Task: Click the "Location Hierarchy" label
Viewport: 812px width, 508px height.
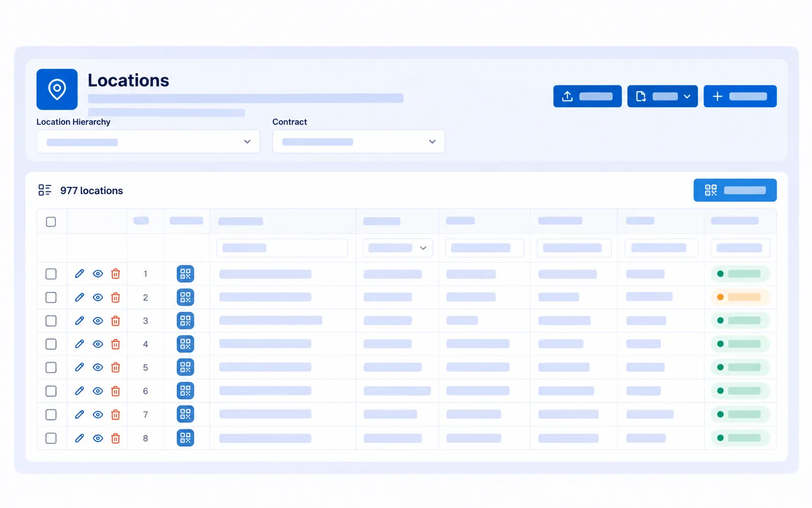Action: coord(73,122)
